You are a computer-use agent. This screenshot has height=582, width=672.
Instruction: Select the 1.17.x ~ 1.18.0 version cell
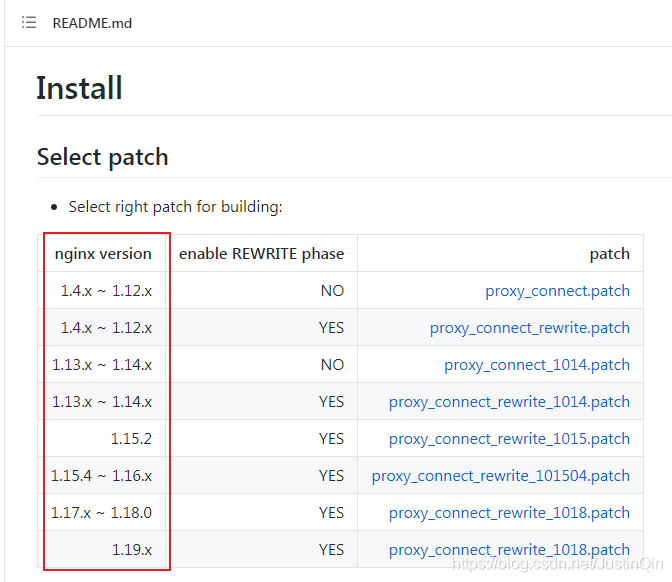point(102,513)
